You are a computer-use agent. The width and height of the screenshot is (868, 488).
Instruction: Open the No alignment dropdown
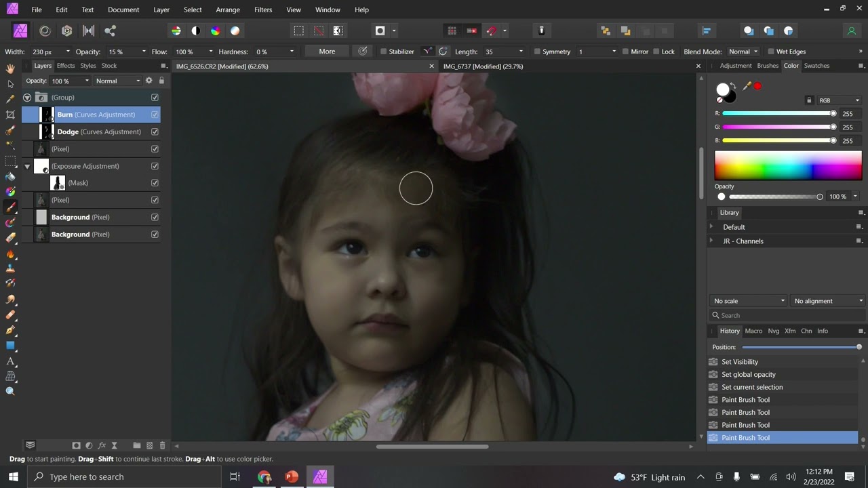pos(828,301)
